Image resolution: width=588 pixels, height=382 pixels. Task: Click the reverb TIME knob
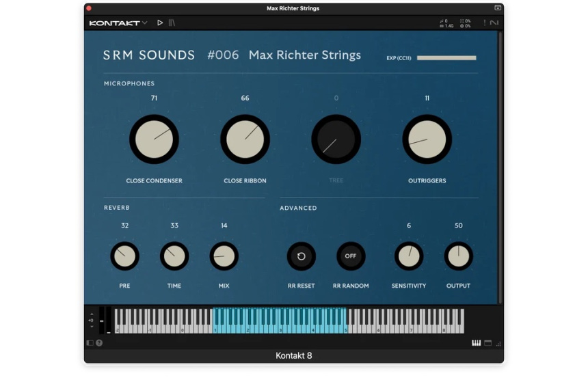coord(174,256)
